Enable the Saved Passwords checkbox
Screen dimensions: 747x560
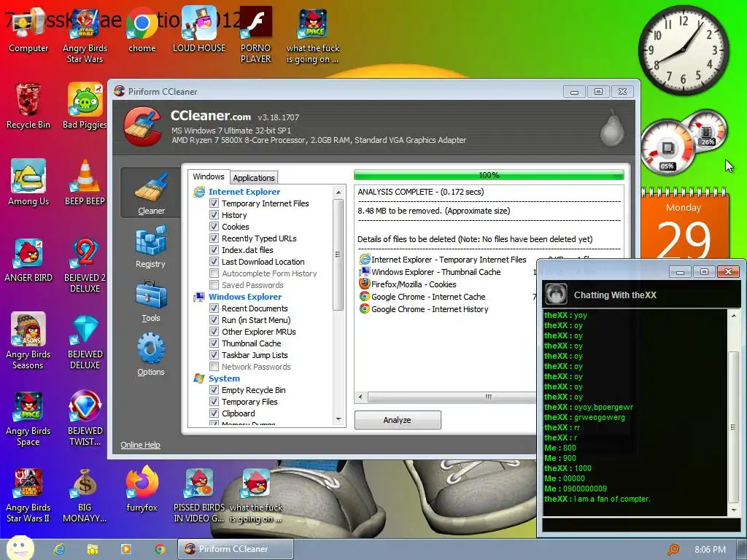214,285
